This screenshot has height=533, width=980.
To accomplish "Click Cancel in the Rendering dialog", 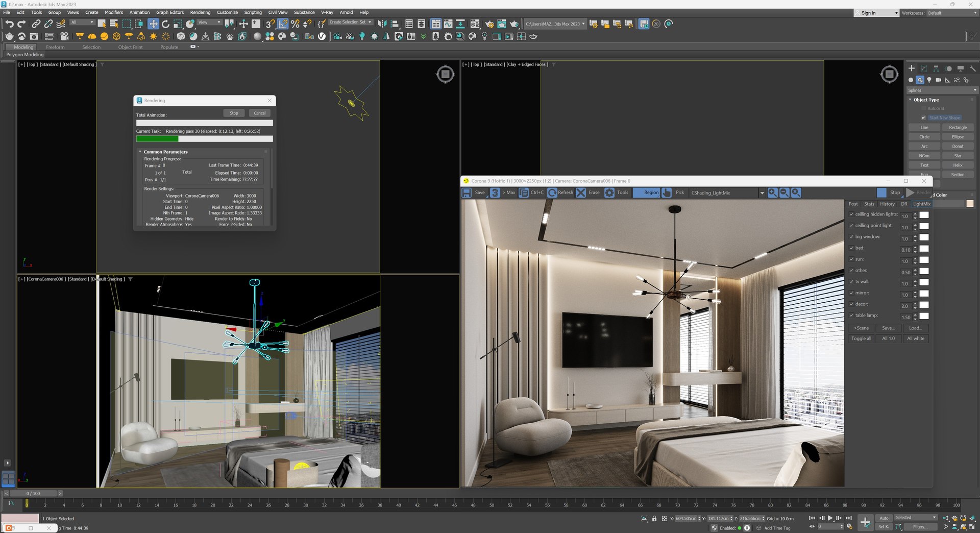I will coord(260,113).
